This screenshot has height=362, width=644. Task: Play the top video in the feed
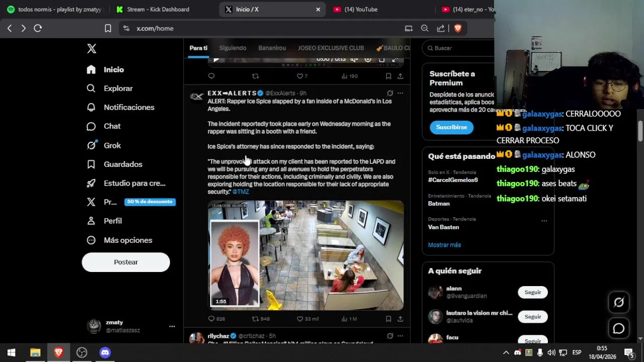pyautogui.click(x=216, y=59)
